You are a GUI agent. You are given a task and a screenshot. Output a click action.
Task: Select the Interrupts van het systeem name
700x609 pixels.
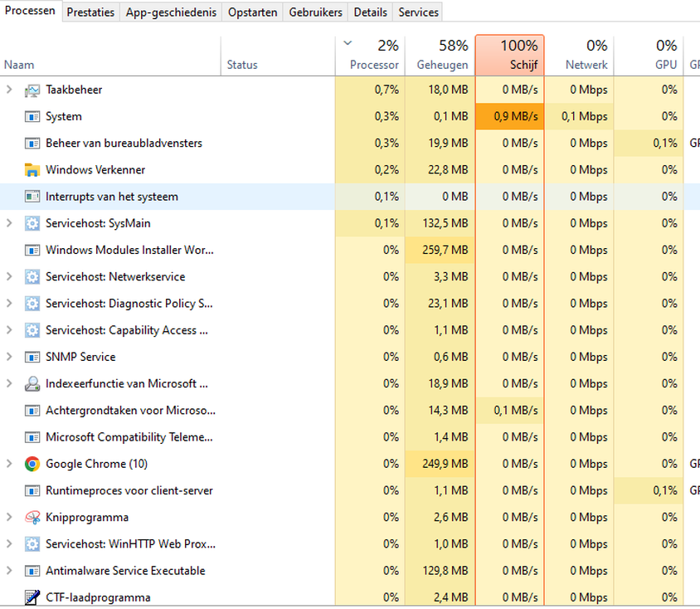coord(112,197)
